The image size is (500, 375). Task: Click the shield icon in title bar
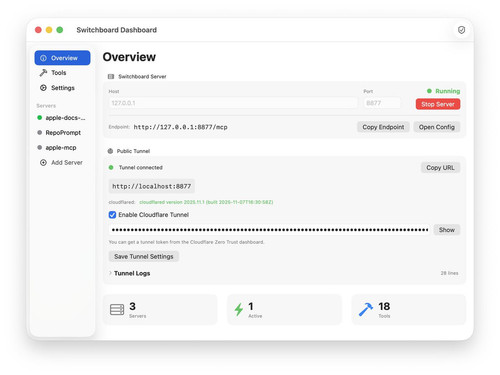coord(461,30)
